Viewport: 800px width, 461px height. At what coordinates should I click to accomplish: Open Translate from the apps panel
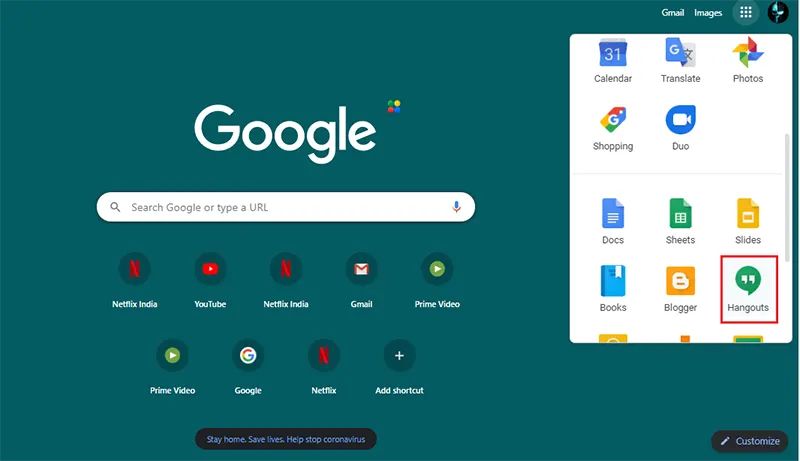680,61
